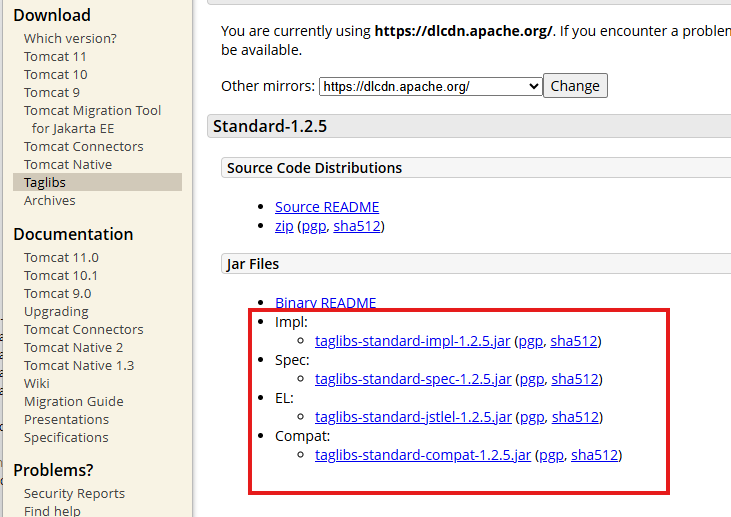This screenshot has width=731, height=517.
Task: Click the Jar Files heading
Action: pyautogui.click(x=253, y=264)
